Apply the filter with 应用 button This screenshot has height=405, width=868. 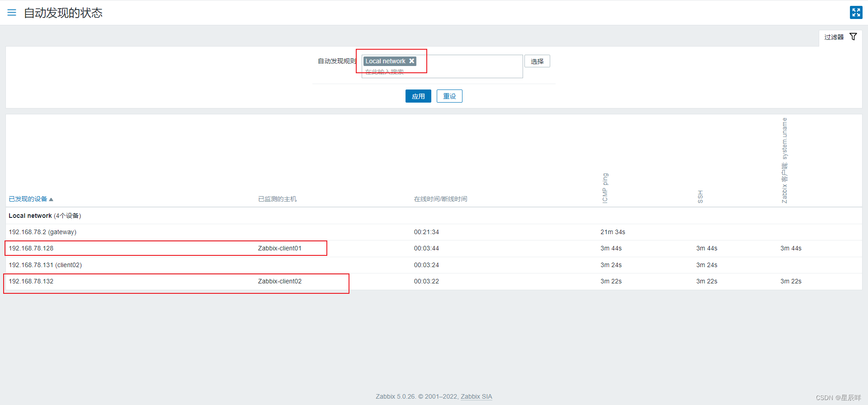pos(418,96)
